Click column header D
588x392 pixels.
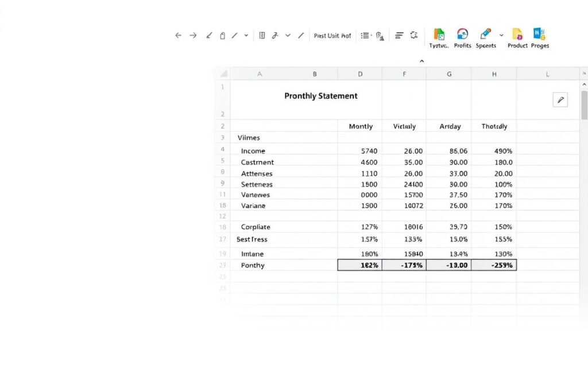click(360, 73)
